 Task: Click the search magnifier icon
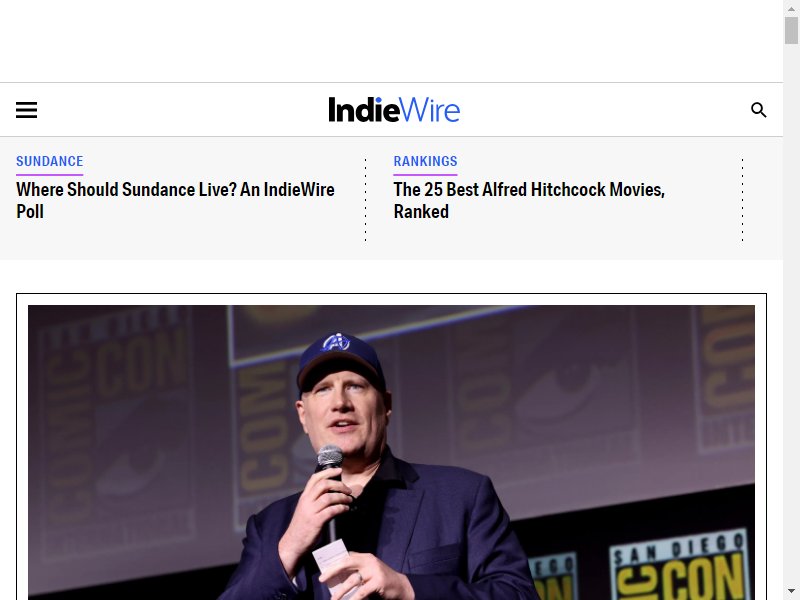point(758,110)
